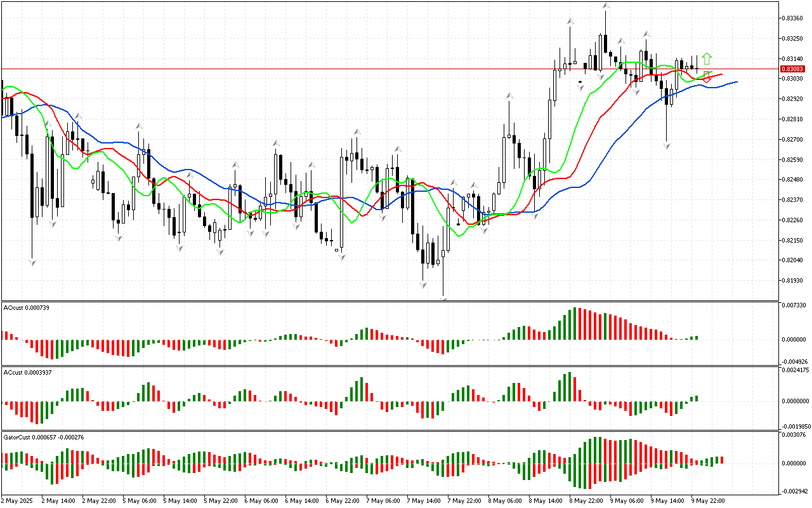The image size is (812, 508).
Task: Select the up-fractal above the 8 May 06:00 candle
Action: click(509, 96)
